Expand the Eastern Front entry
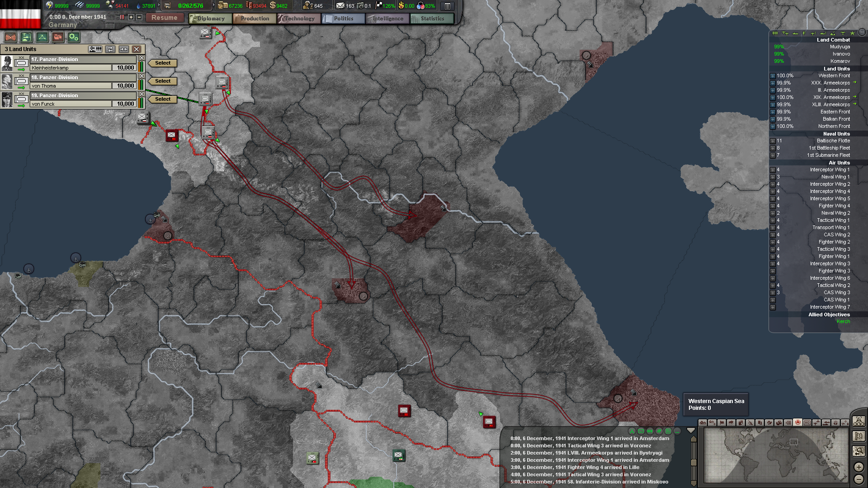Viewport: 868px width, 488px height. (773, 112)
